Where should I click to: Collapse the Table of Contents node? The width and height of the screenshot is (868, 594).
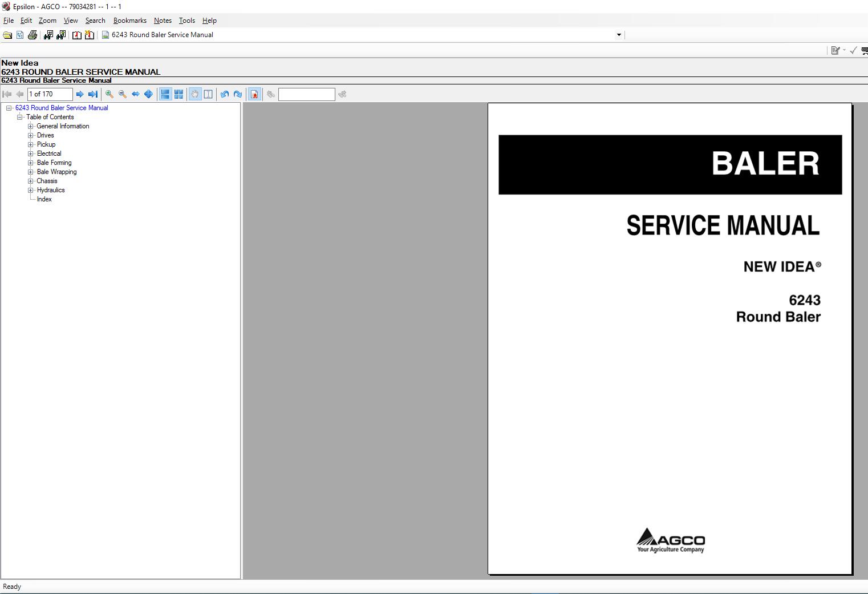pos(20,117)
